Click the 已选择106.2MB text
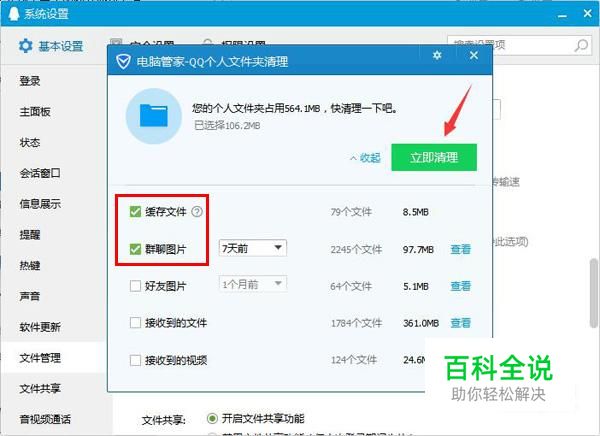The image size is (600, 436). [227, 126]
